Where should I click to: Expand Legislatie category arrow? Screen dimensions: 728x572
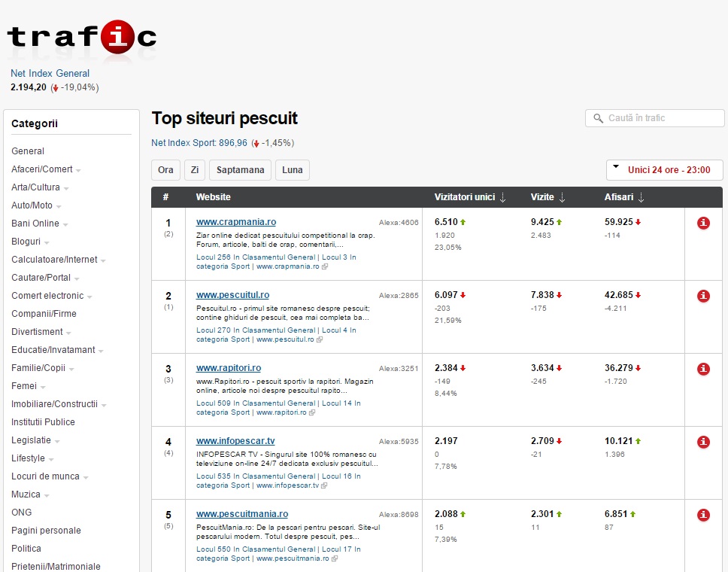coord(56,442)
